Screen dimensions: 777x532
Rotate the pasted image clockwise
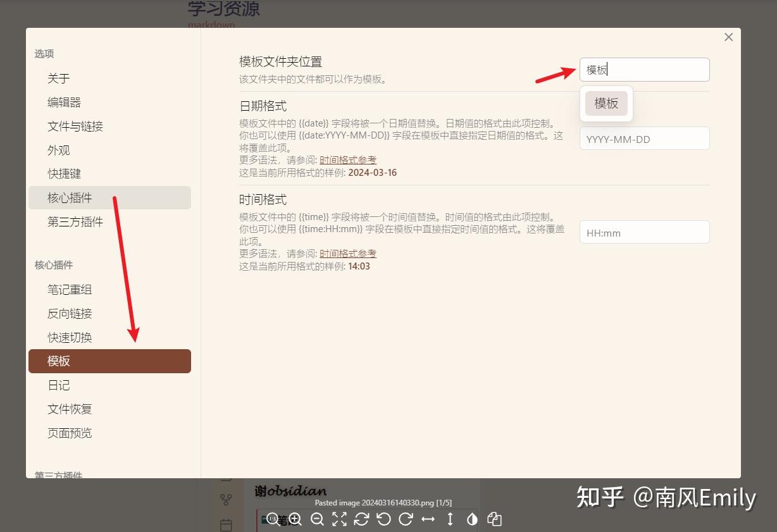(x=406, y=520)
